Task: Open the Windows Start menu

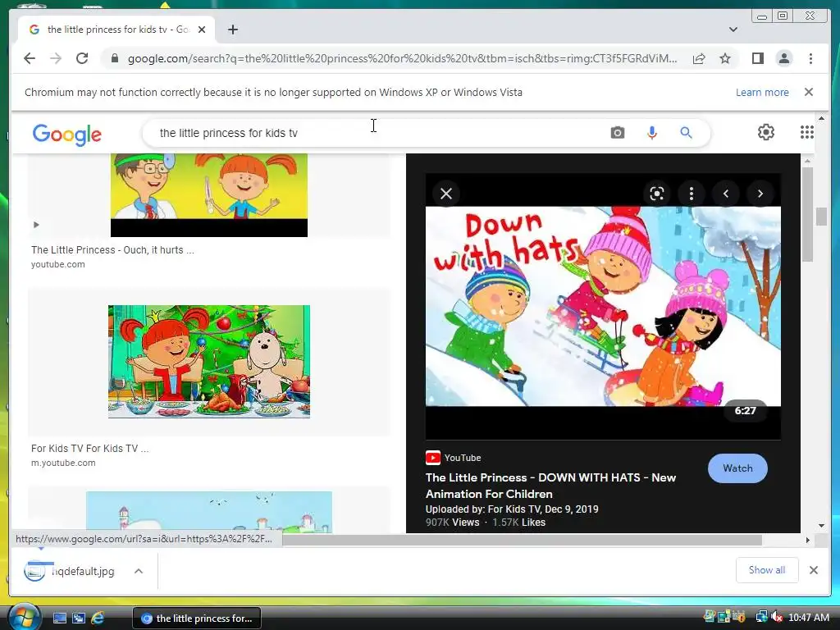Action: click(24, 617)
